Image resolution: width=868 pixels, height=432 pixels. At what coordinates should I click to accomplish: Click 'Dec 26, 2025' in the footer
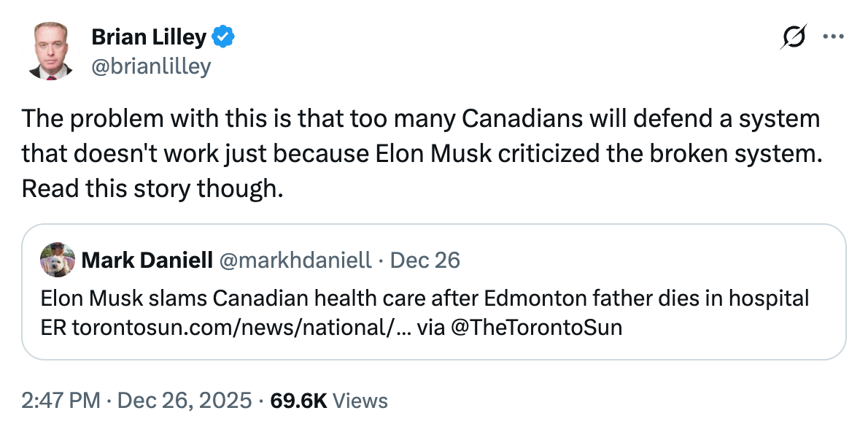(x=184, y=400)
